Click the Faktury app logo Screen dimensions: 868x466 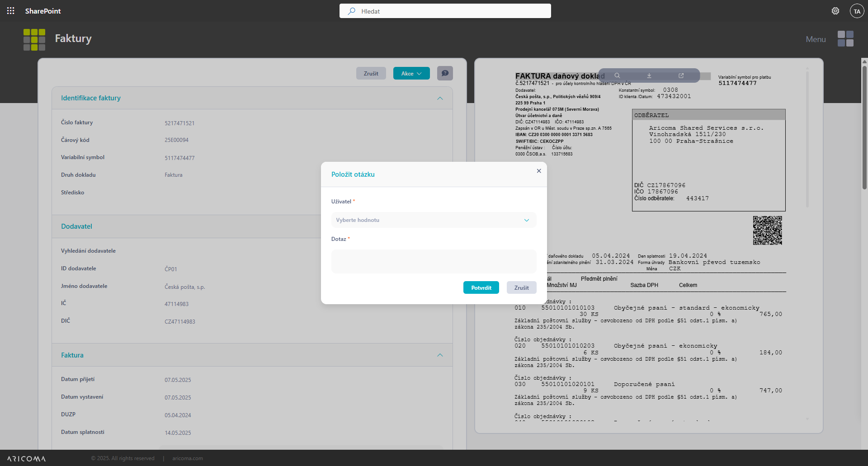coord(34,39)
